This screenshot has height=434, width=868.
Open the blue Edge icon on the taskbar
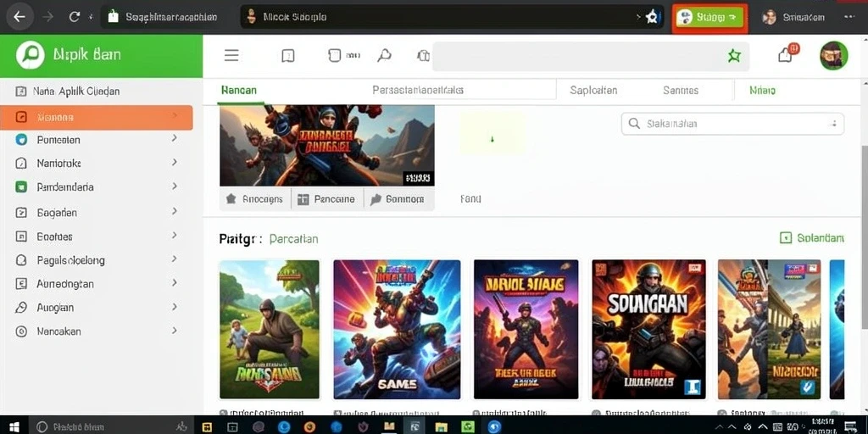point(284,427)
